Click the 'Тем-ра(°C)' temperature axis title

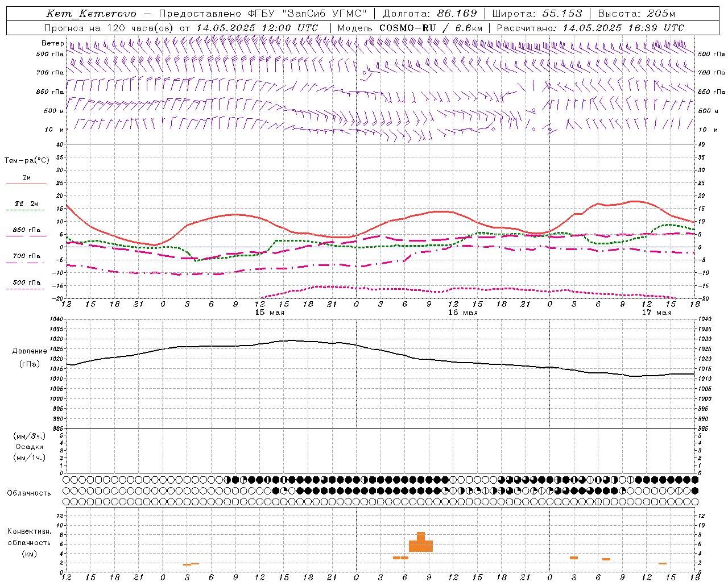(27, 161)
